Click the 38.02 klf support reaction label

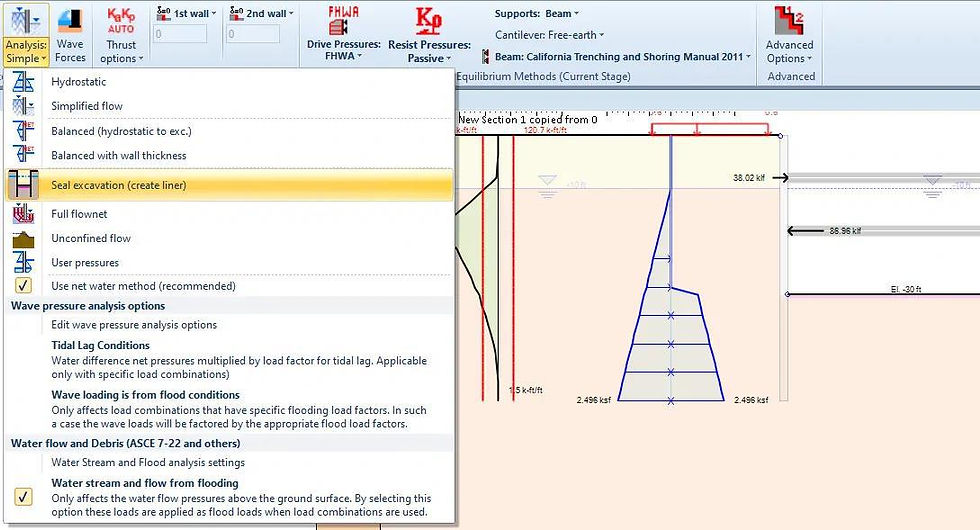click(749, 178)
